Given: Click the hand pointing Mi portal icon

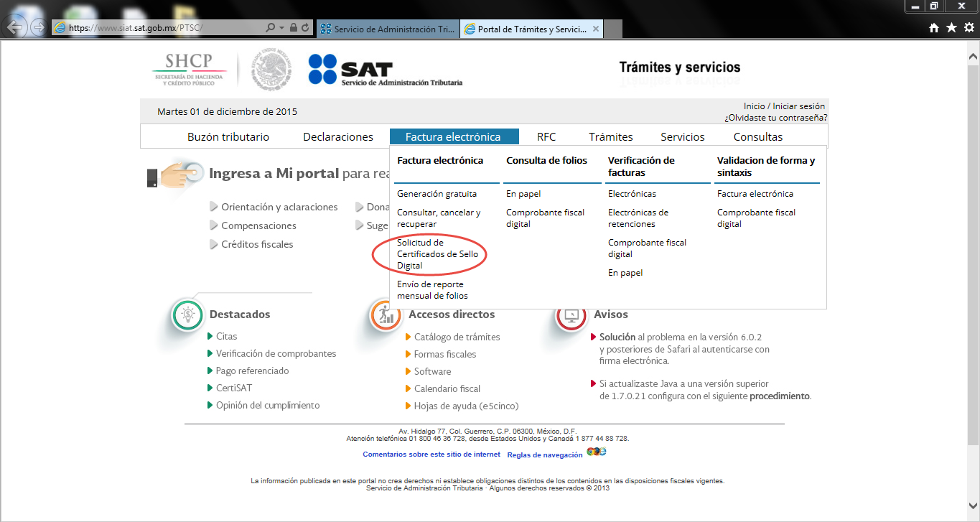Looking at the screenshot, I should pos(174,174).
